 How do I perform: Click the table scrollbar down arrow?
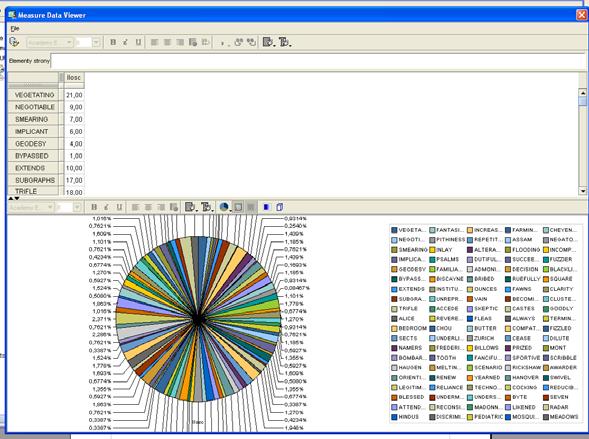click(x=582, y=191)
